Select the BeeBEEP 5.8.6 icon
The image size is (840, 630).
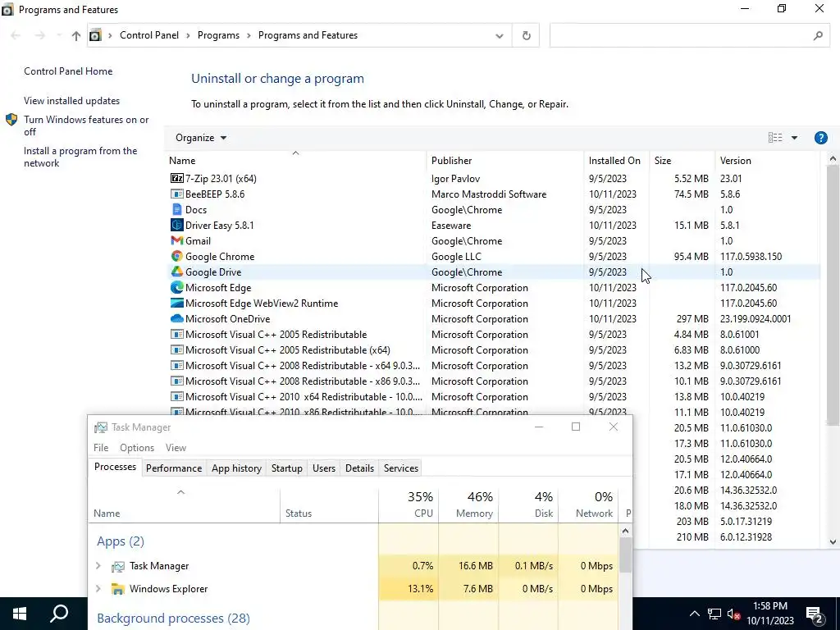(177, 194)
